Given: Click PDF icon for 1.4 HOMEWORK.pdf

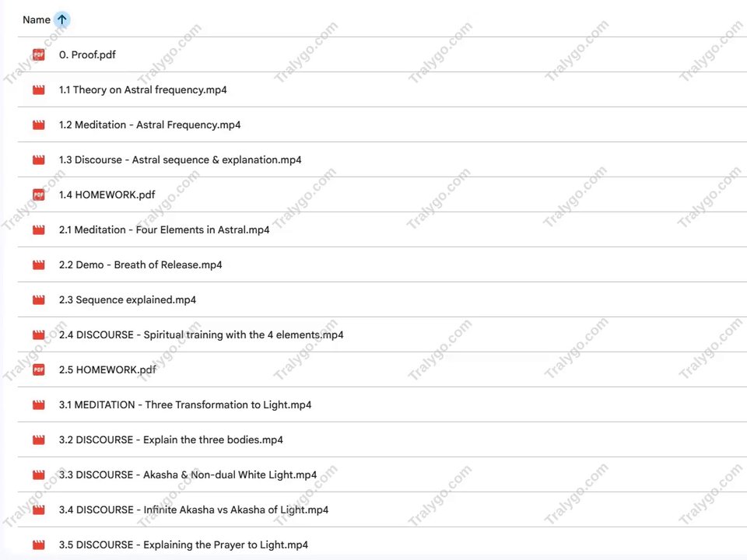Looking at the screenshot, I should [39, 194].
